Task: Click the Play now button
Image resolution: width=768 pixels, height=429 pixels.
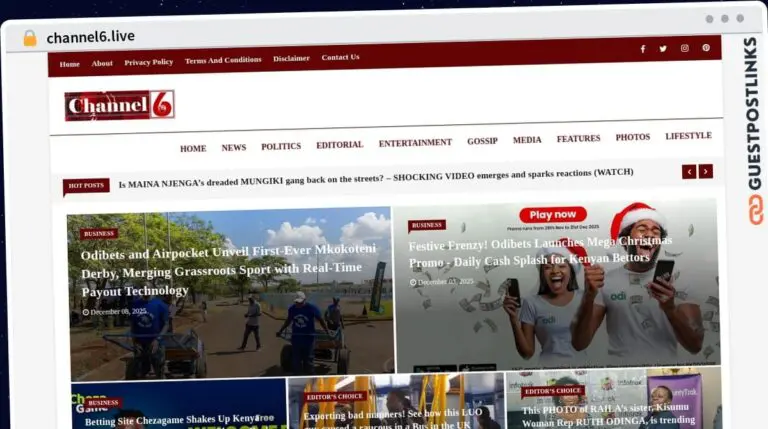Action: click(x=552, y=214)
